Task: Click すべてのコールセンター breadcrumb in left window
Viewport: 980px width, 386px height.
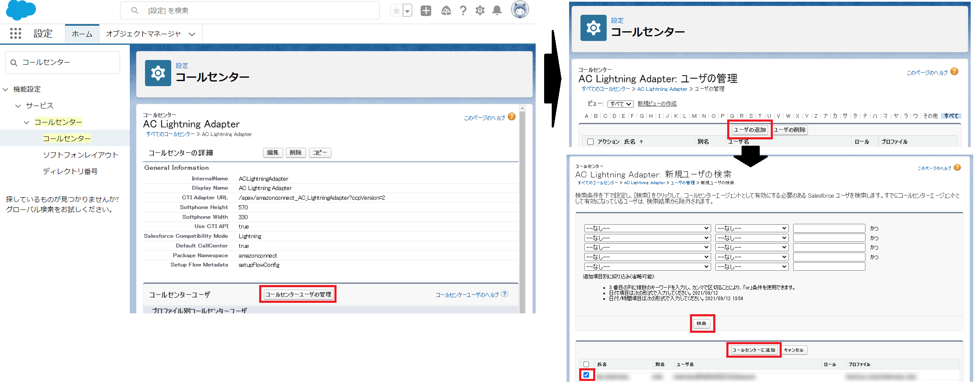Action: [x=170, y=134]
